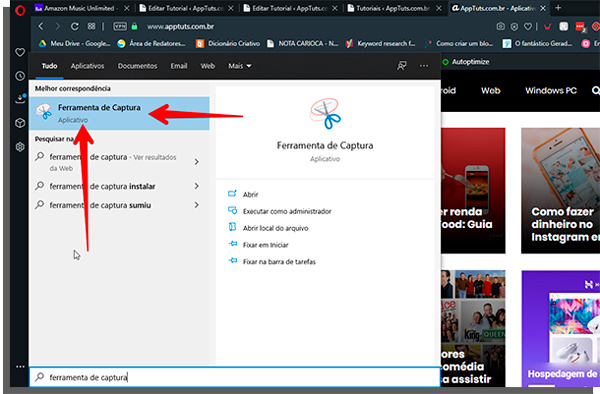Open the Web menu on AppTuts site
Image resolution: width=600 pixels, height=394 pixels.
coord(491,91)
